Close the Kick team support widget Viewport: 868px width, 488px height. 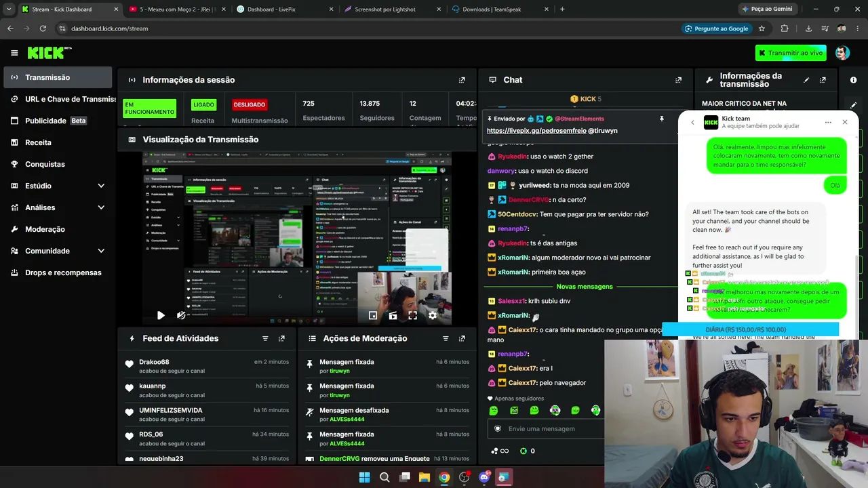[845, 123]
